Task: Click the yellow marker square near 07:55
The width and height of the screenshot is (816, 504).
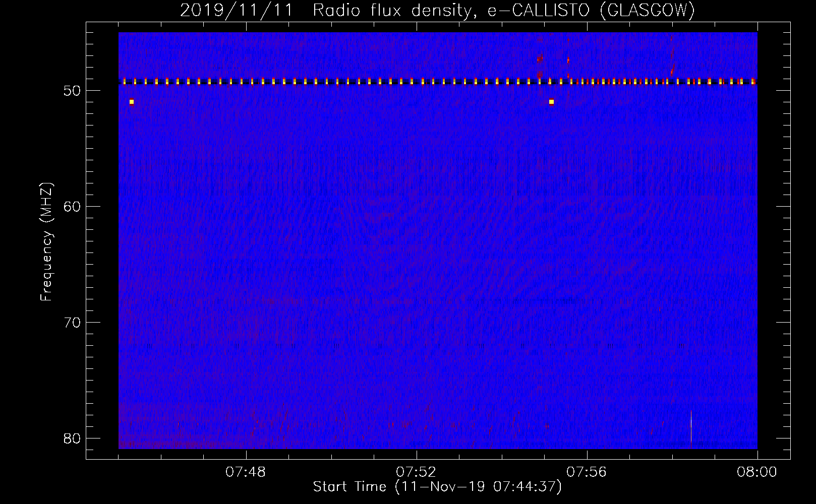Action: [x=551, y=101]
